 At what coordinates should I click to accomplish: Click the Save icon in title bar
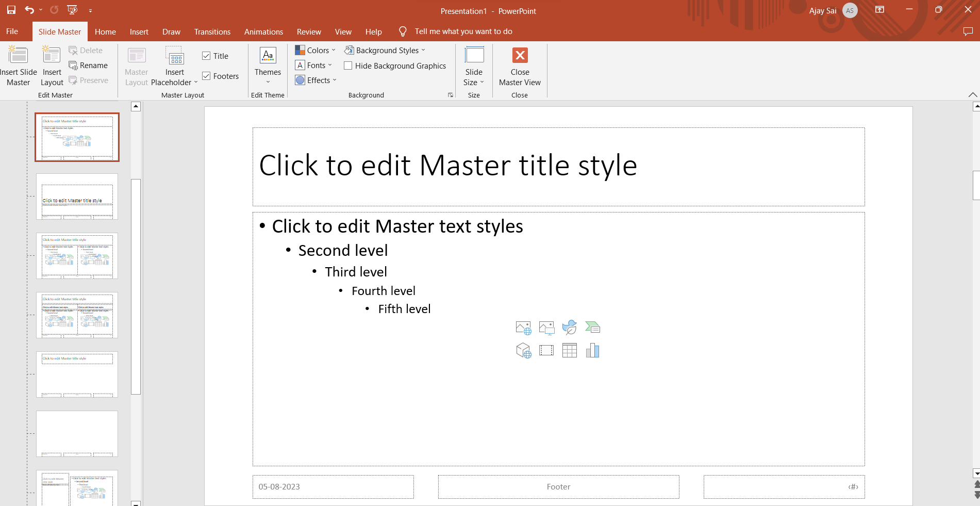[11, 10]
